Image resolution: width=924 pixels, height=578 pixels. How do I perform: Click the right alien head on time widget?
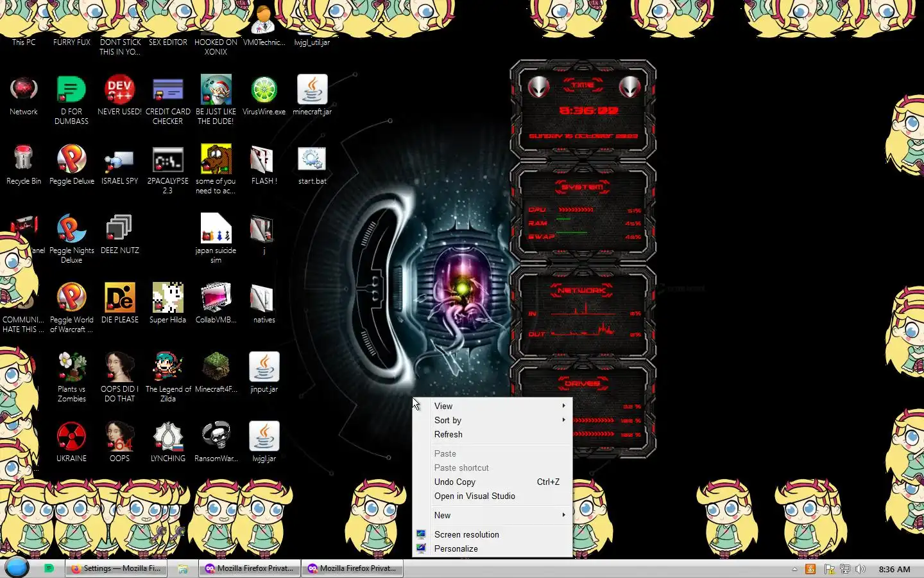[x=629, y=87]
